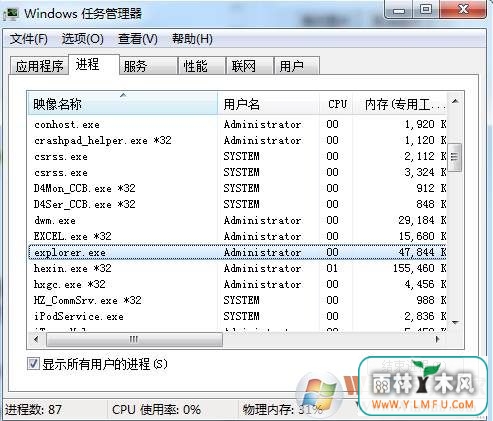The width and height of the screenshot is (493, 421).
Task: Sort by 用户名 column header
Action: pos(268,104)
